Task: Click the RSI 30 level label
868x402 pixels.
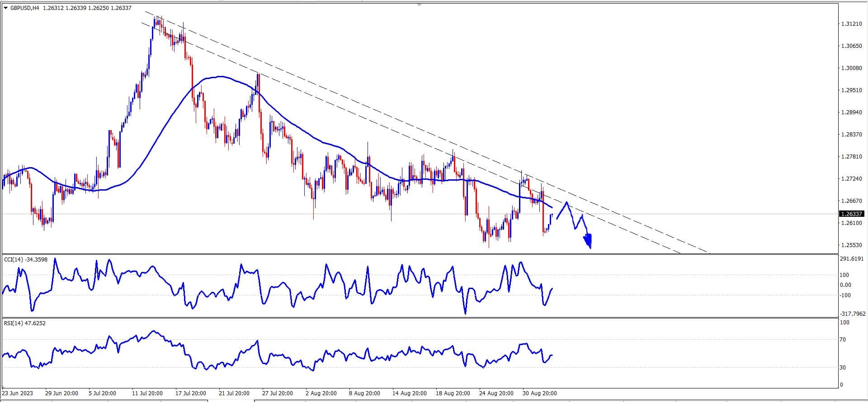Action: click(x=842, y=367)
